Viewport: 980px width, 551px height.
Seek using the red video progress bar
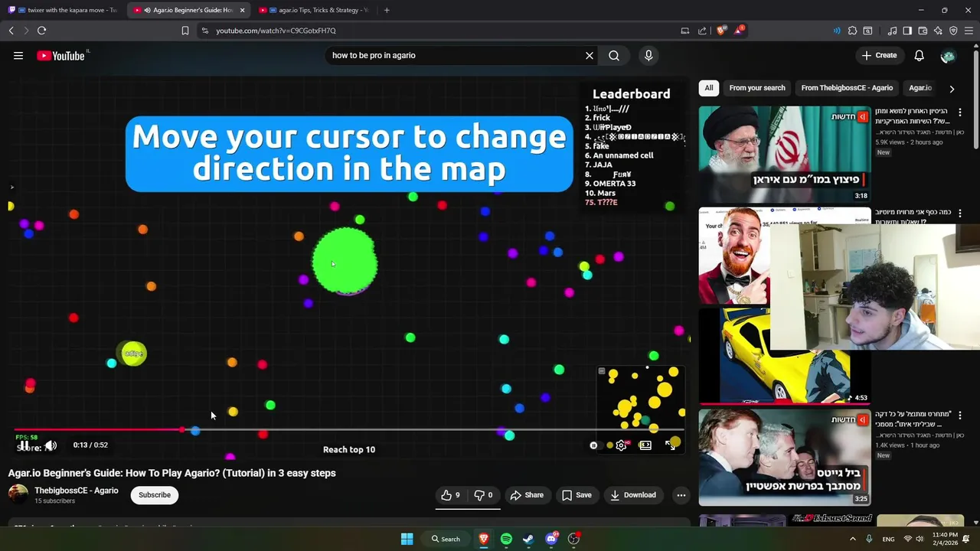click(348, 429)
